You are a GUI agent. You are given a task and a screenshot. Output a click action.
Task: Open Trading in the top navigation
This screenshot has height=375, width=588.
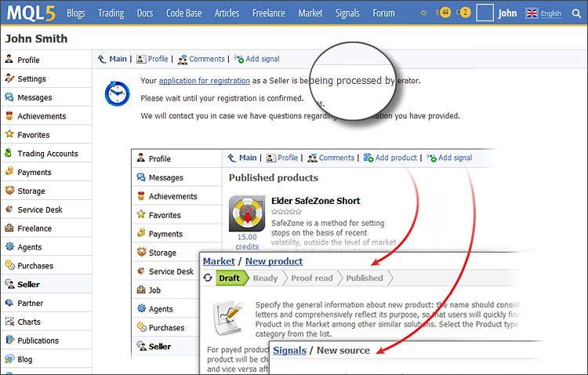coord(111,13)
